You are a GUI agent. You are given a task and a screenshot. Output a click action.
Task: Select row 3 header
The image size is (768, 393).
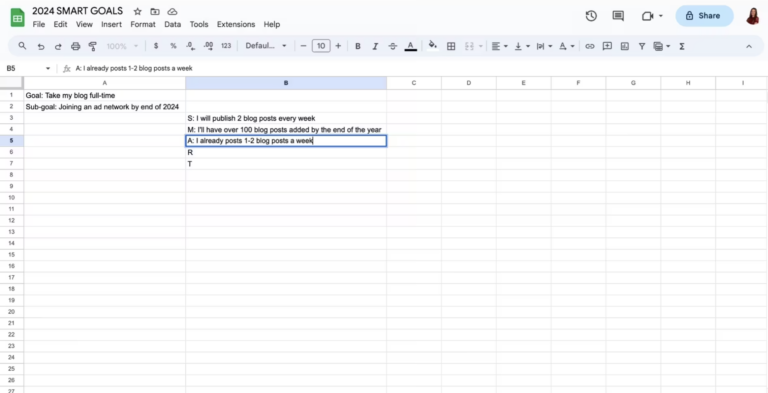click(x=11, y=118)
